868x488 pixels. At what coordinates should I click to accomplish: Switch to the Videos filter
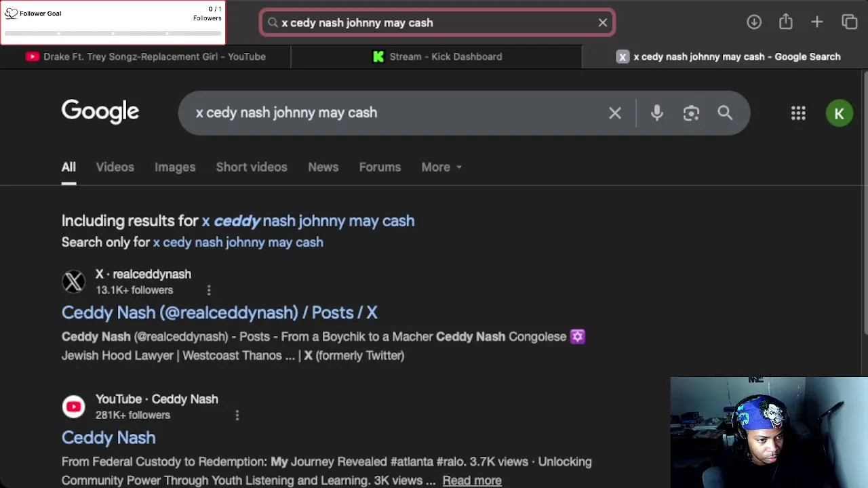115,167
